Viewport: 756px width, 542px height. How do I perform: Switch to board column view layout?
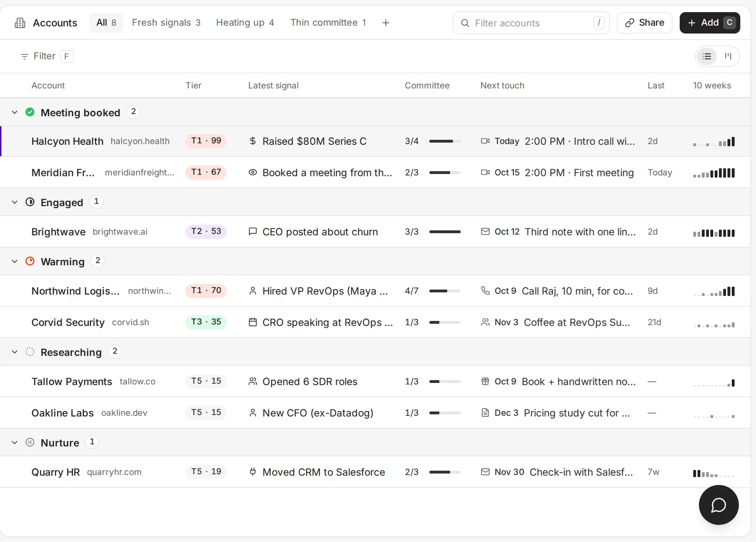click(728, 56)
